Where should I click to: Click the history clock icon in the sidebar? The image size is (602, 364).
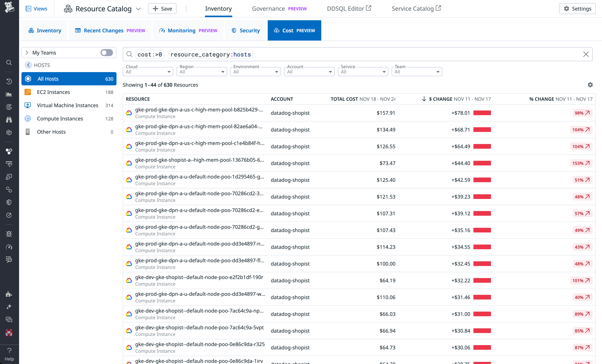click(x=9, y=81)
